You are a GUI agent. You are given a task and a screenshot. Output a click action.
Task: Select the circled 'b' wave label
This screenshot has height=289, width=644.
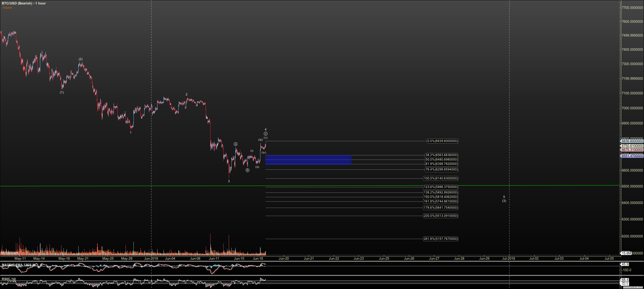pos(247,170)
